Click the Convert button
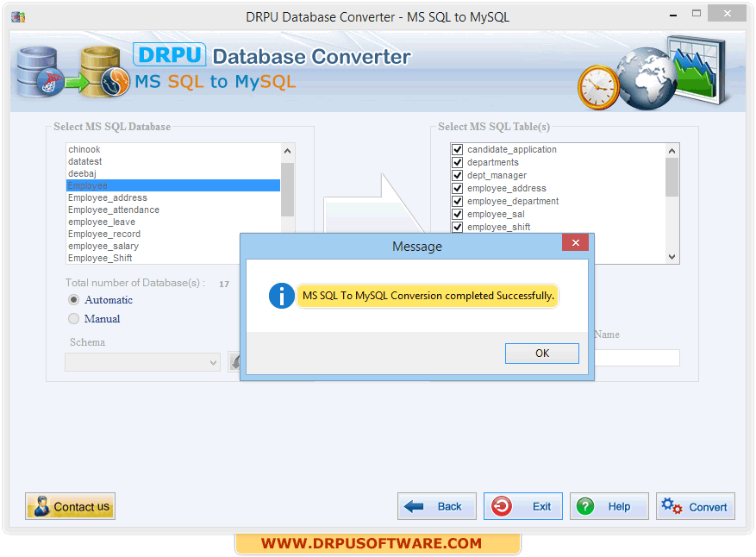 pyautogui.click(x=696, y=506)
